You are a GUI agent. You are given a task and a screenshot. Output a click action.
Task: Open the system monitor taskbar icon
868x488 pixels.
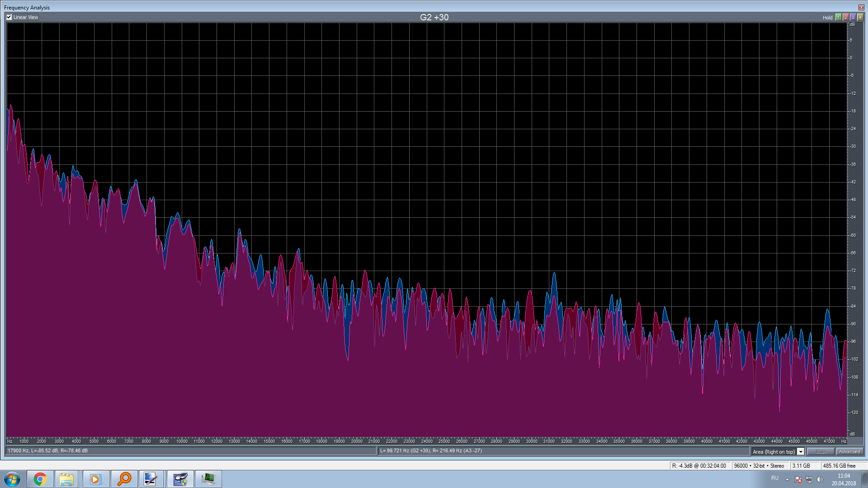[x=208, y=479]
